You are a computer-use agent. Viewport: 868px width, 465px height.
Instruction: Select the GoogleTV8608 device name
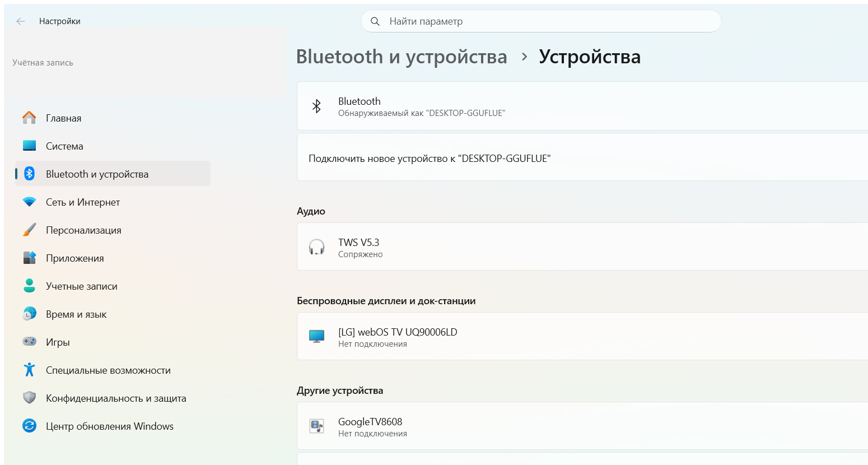pos(370,421)
